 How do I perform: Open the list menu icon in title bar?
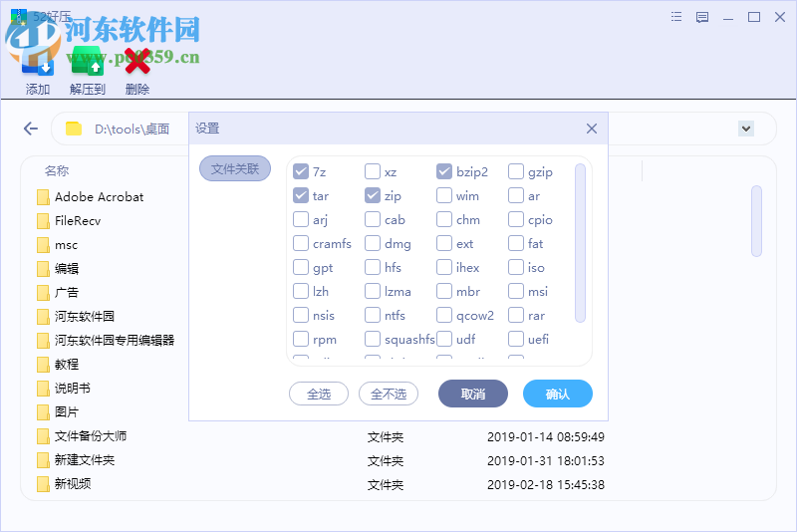(x=676, y=17)
